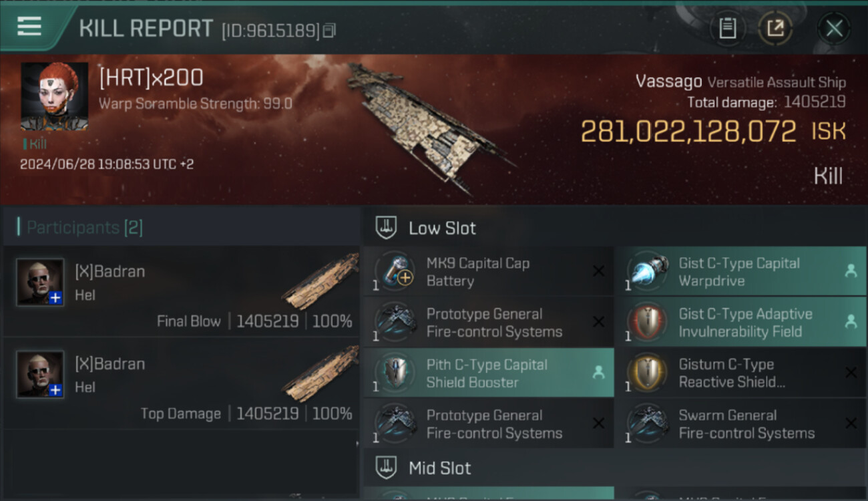The height and width of the screenshot is (501, 868).
Task: Click Gist C-Type Adaptive Invulnerability Field icon
Action: point(648,323)
